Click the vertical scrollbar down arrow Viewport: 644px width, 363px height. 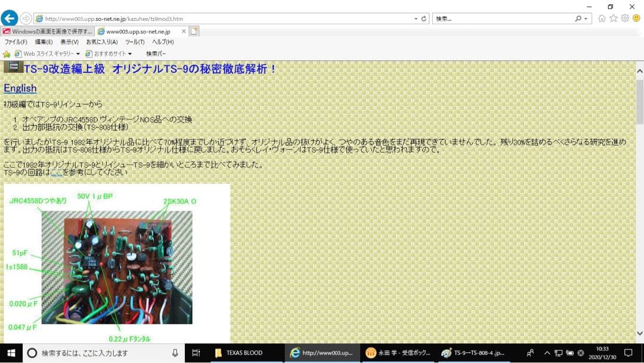click(x=640, y=334)
